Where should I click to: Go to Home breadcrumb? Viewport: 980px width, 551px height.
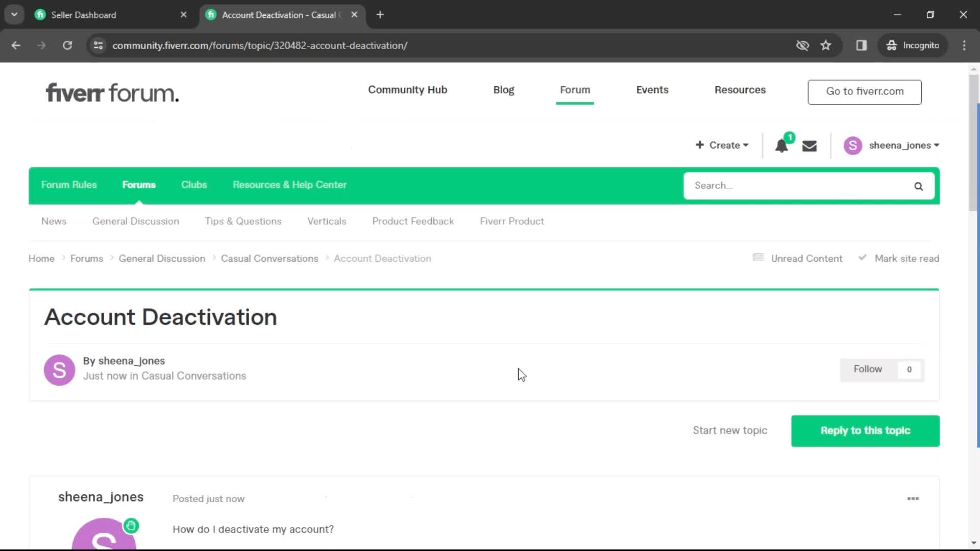(41, 259)
